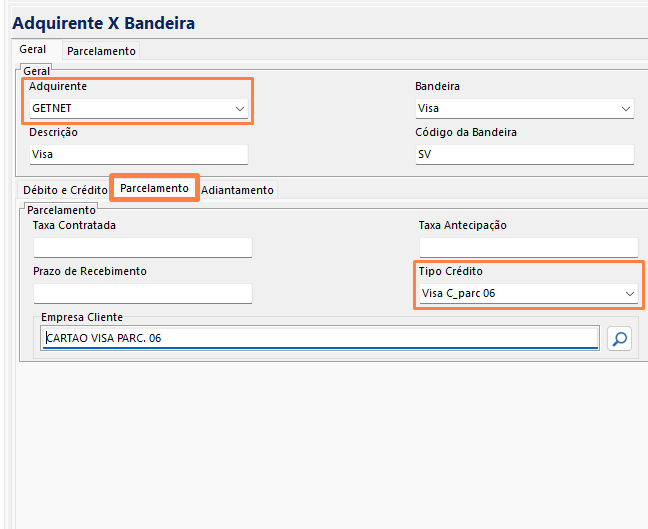Click the Empresa Cliente group label
Viewport: 648px width, 529px height.
pyautogui.click(x=82, y=317)
